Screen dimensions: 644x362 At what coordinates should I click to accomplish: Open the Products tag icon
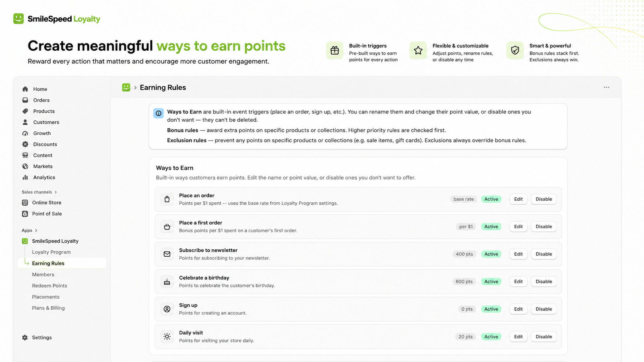tap(25, 111)
